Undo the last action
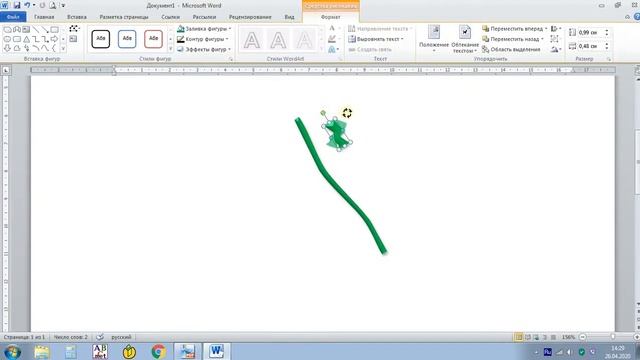The height and width of the screenshot is (360, 640). pos(27,6)
